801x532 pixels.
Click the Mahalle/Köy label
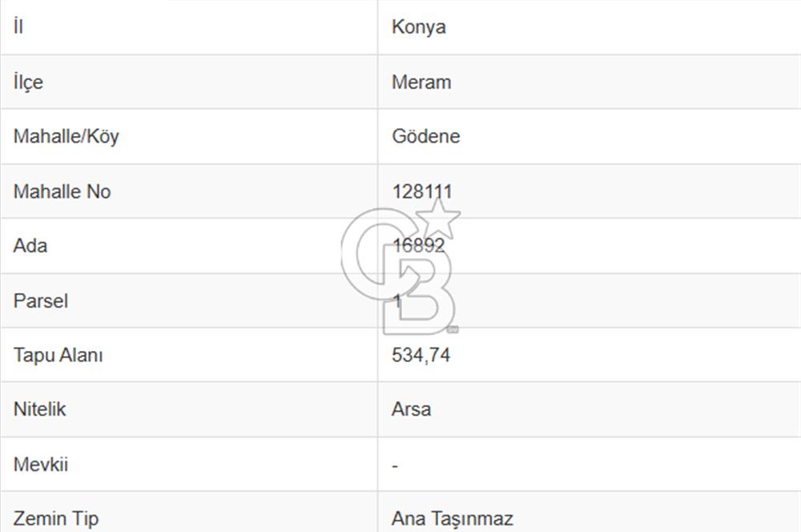66,136
